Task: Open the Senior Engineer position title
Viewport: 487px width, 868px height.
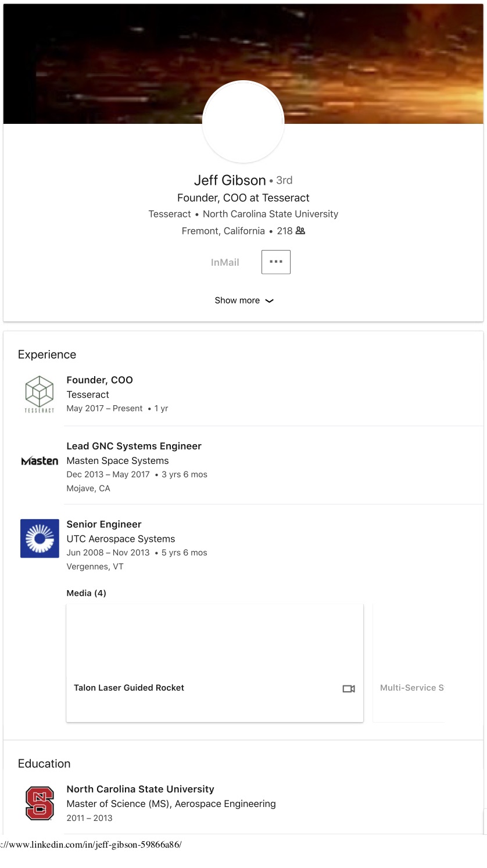Action: (104, 524)
